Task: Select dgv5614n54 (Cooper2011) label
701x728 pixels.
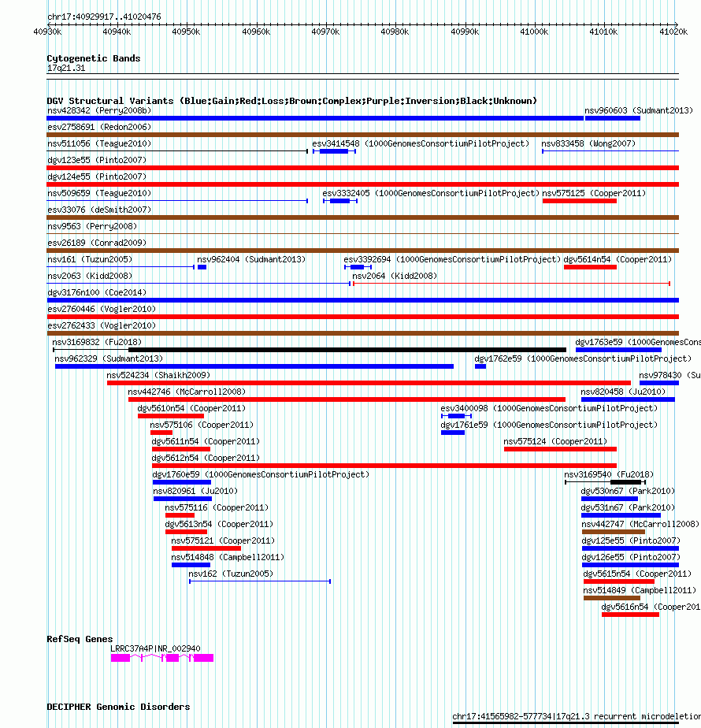Action: pos(618,259)
